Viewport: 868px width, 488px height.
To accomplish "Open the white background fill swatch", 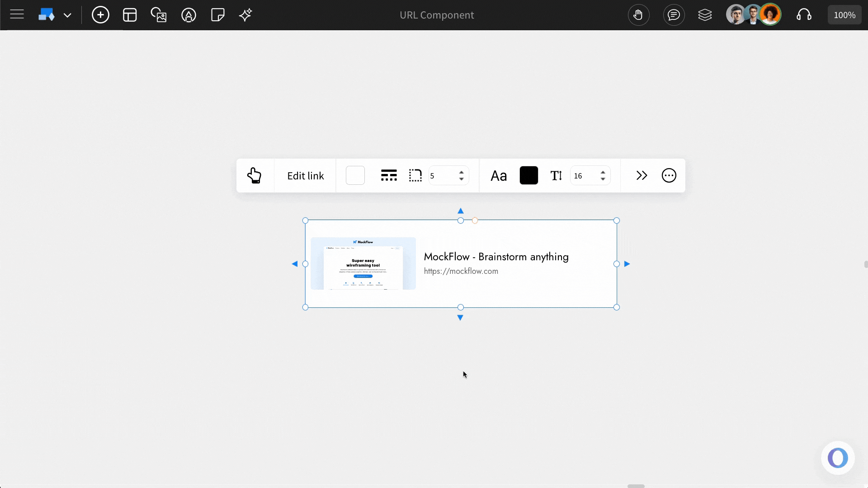I will (355, 176).
